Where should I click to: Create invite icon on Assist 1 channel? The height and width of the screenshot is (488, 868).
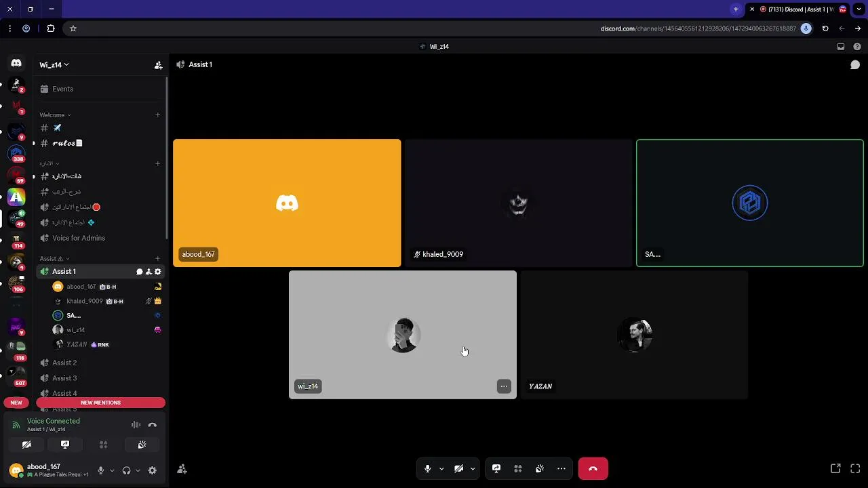coord(149,272)
